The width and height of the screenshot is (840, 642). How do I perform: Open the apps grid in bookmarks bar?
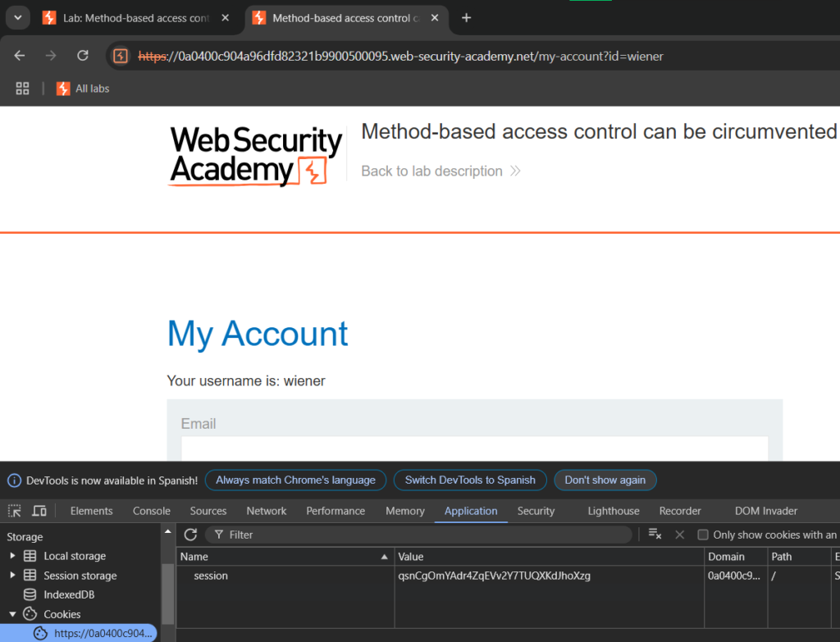(x=22, y=89)
